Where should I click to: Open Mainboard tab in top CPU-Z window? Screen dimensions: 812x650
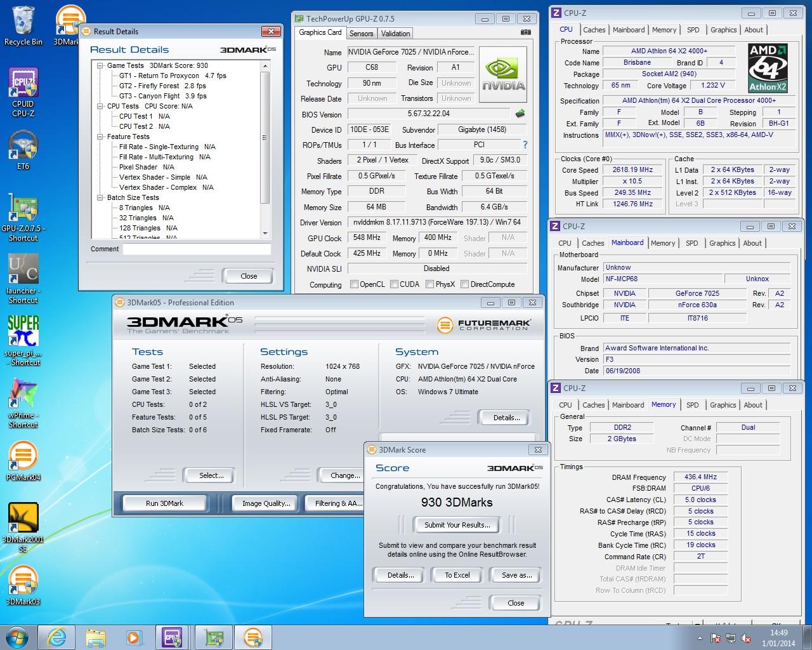[629, 30]
